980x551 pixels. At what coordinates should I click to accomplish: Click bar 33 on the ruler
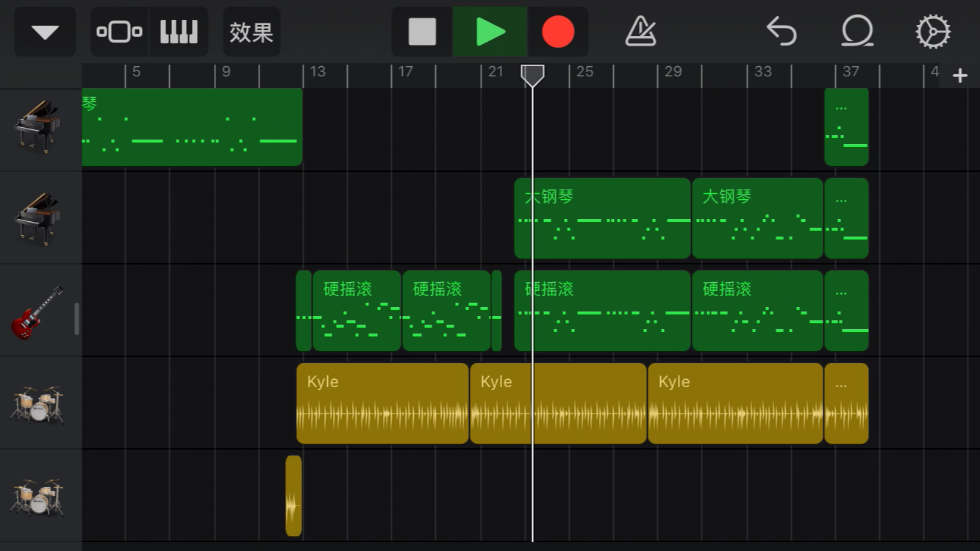(x=763, y=71)
